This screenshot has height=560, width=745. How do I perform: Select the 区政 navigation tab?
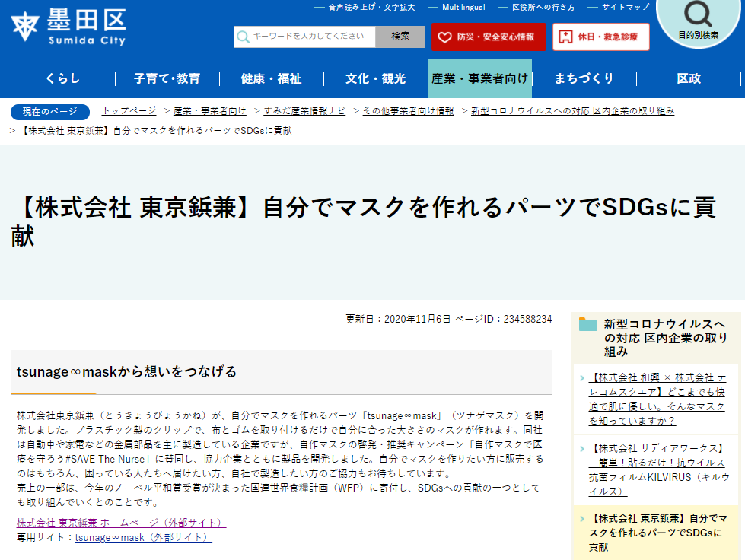click(x=689, y=78)
